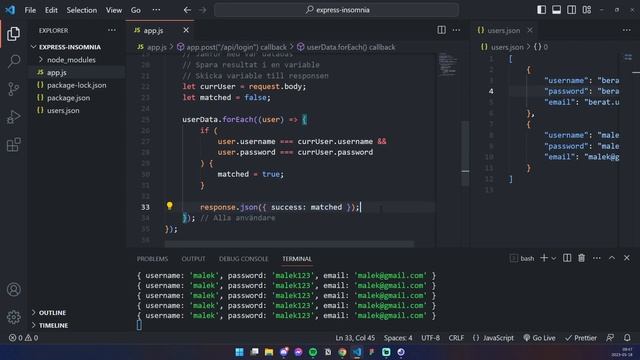This screenshot has width=640, height=360.
Task: Open the overflow menu after Go
Action: [x=156, y=10]
